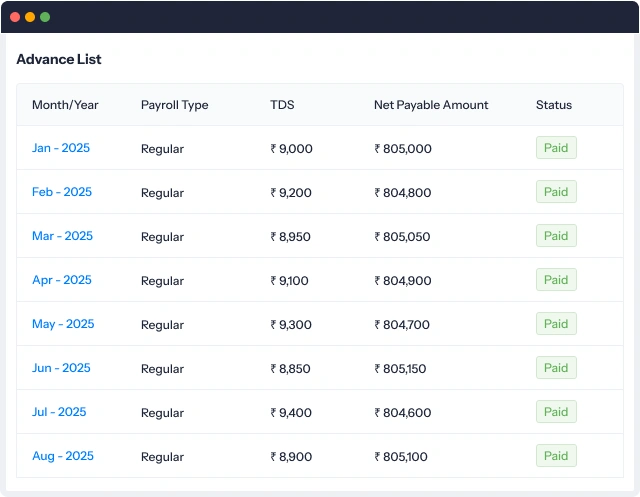Select the ₹ 804,800 net payable amount

click(403, 193)
